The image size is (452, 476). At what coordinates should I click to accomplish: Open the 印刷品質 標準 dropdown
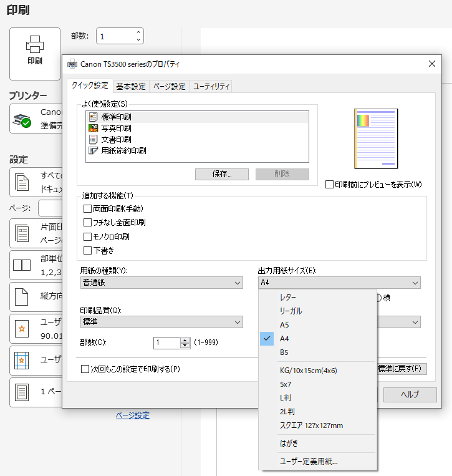[x=161, y=322]
